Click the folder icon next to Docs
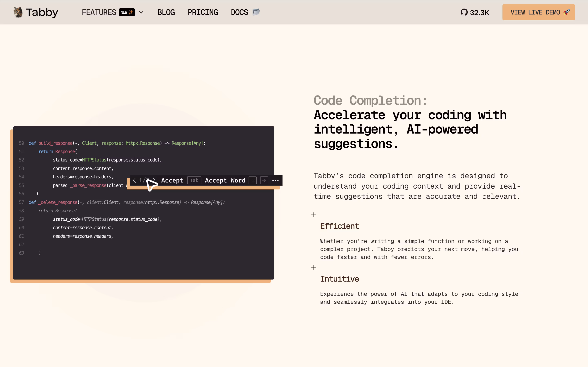The width and height of the screenshot is (588, 367). pos(256,12)
